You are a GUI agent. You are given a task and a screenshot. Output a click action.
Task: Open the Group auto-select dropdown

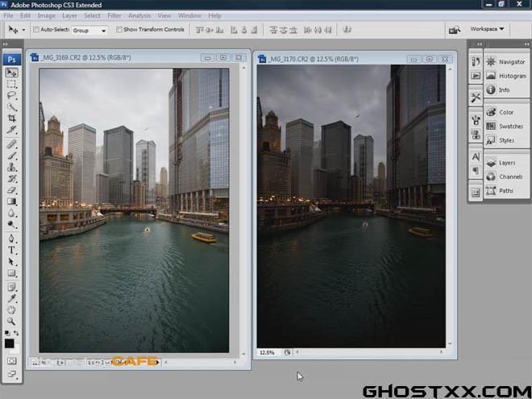click(89, 31)
